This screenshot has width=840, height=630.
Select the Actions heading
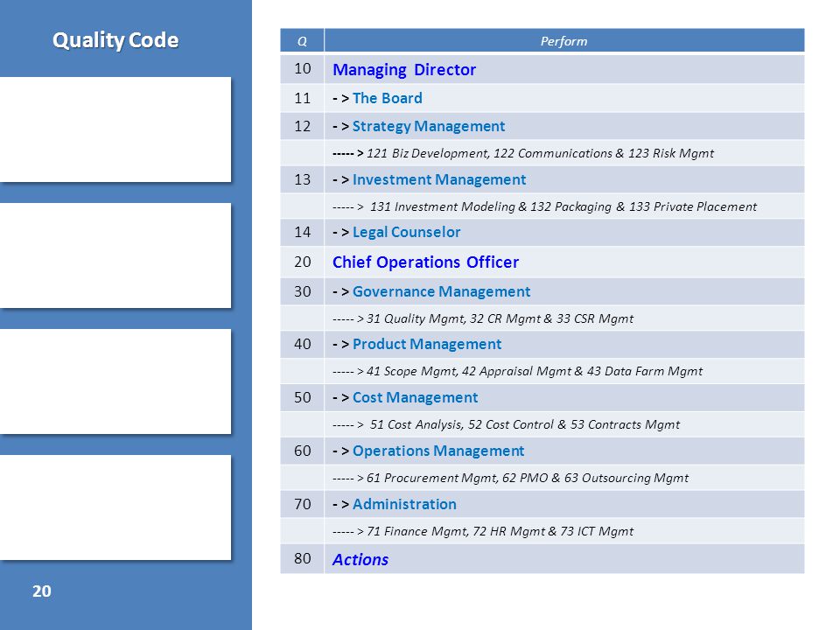pos(360,559)
